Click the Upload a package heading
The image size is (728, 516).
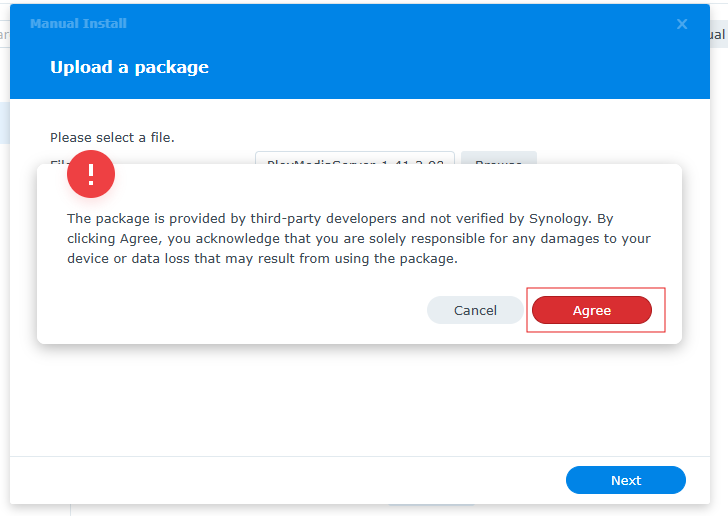tap(129, 67)
